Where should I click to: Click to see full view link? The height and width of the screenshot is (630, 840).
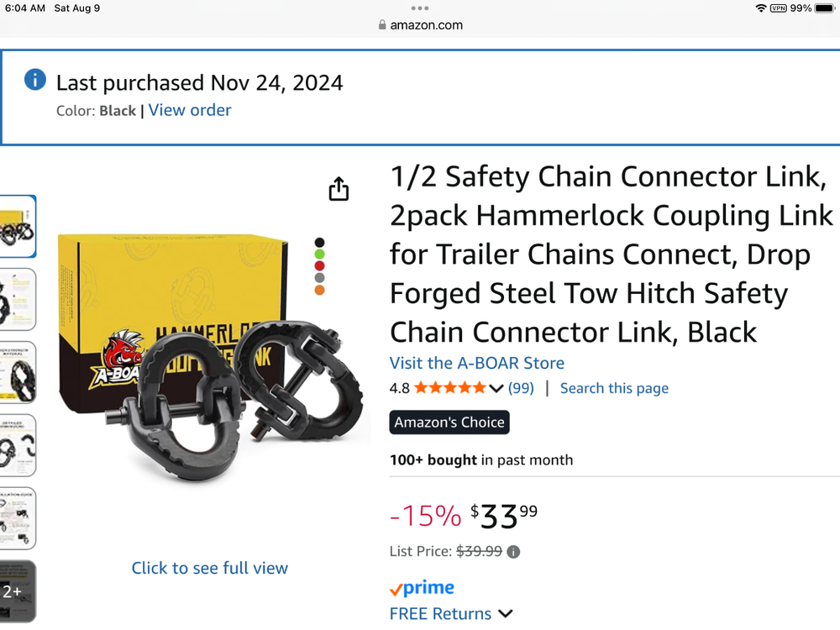coord(209,568)
